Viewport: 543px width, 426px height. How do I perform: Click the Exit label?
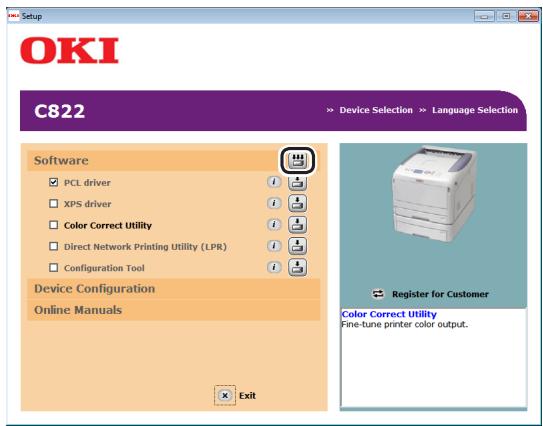(x=247, y=396)
